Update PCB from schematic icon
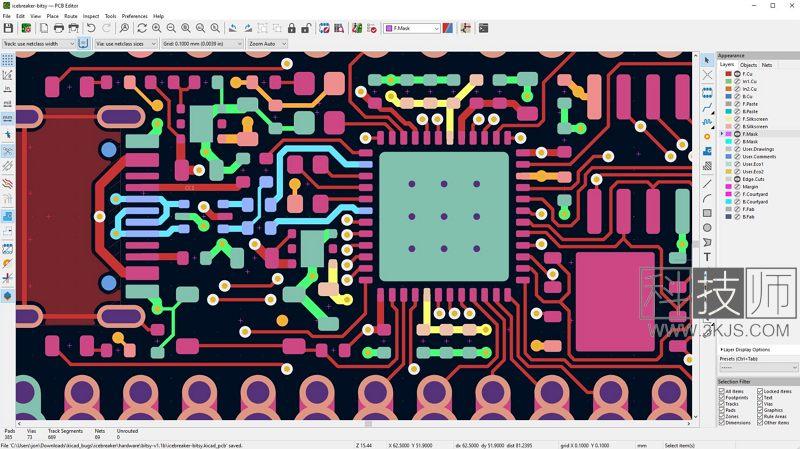800x449 pixels. point(357,29)
